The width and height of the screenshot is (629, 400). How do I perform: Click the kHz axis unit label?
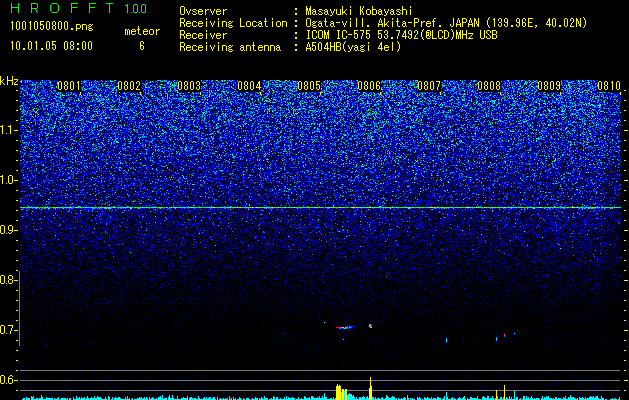9,81
